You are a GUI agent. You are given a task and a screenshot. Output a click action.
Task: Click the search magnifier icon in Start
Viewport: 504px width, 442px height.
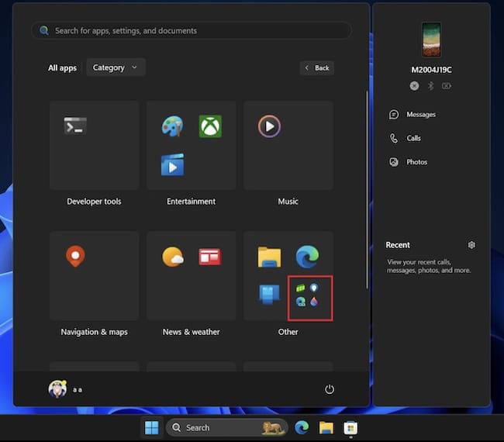click(x=44, y=30)
